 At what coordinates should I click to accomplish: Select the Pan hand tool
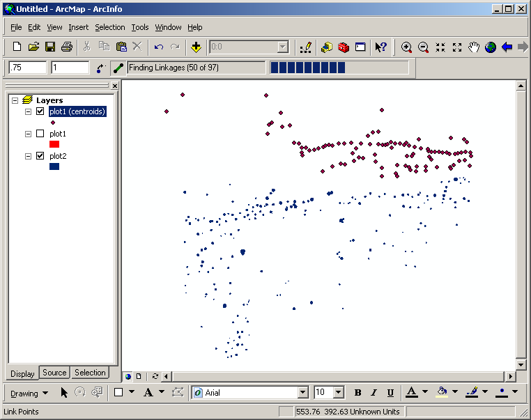coord(474,47)
